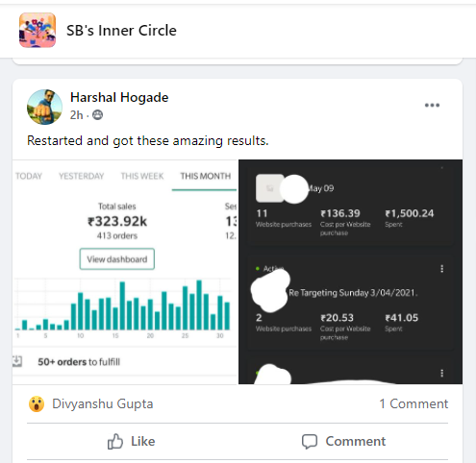Click the Divyanshu Gupta reactor name
The image size is (476, 463).
tap(103, 403)
